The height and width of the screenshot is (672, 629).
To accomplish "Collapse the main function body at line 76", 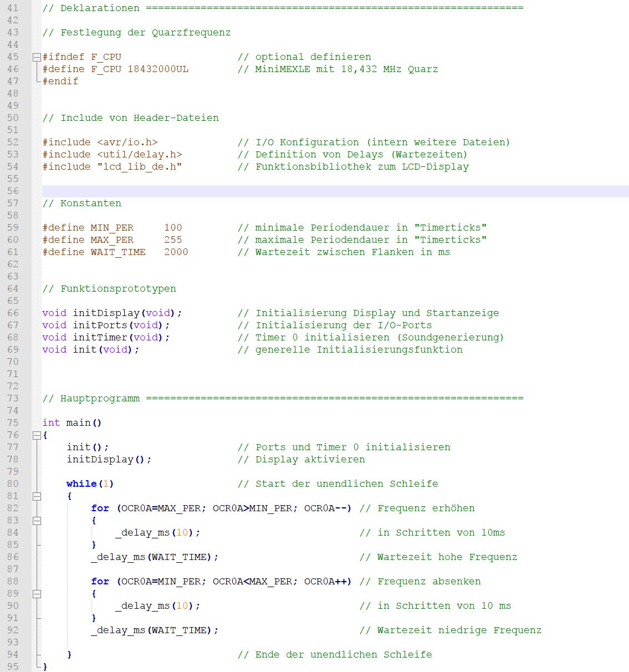I will 37,435.
